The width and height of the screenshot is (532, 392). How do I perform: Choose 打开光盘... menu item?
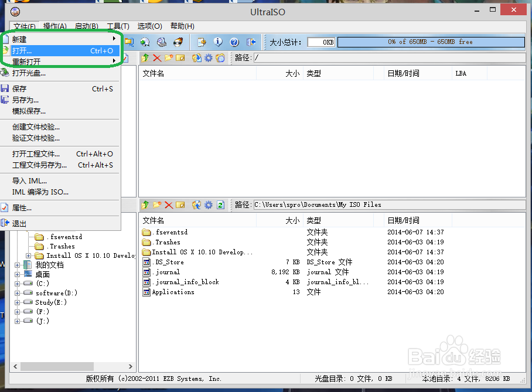(60, 73)
